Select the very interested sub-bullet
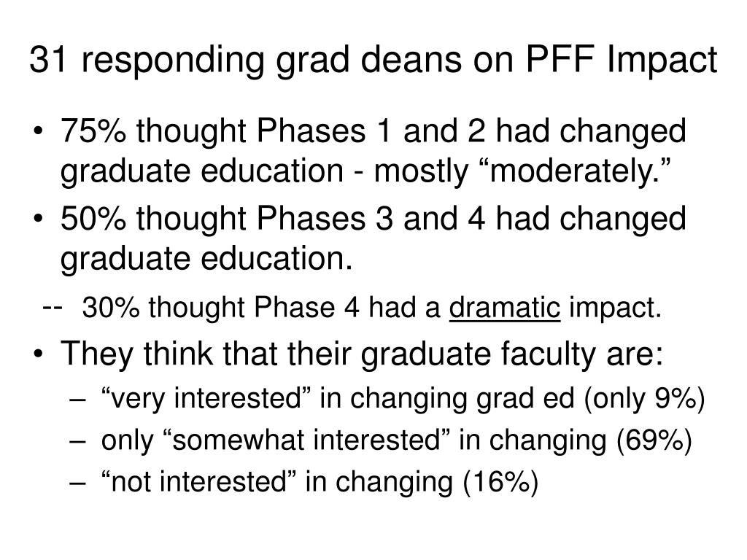The width and height of the screenshot is (747, 560). pos(403,399)
